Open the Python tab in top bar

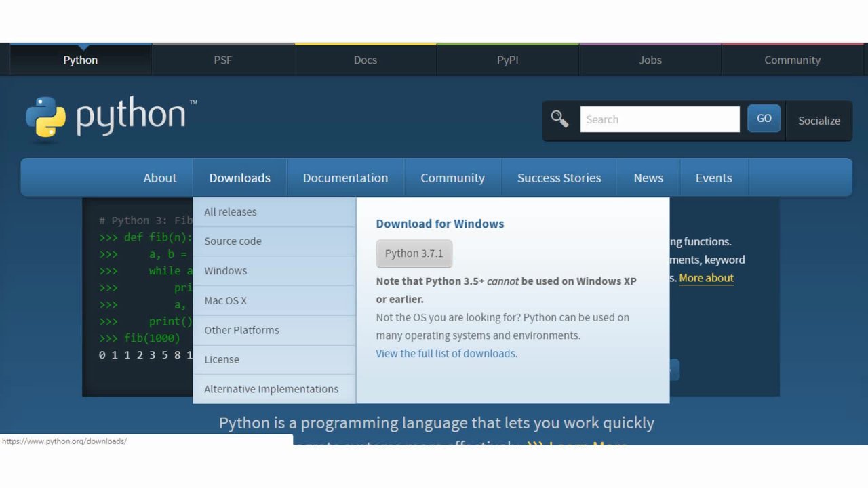pos(81,60)
